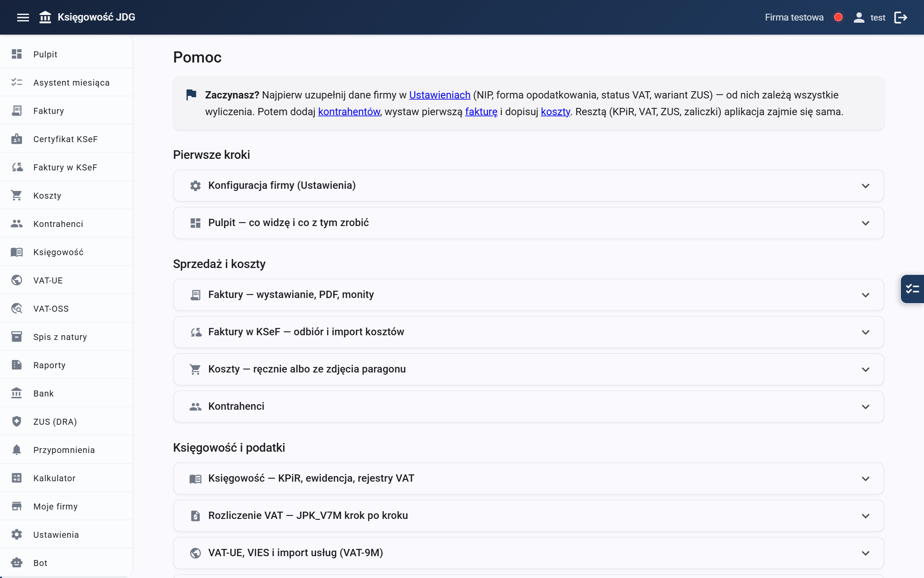Select the ZUS (DRA) shield icon
This screenshot has height=578, width=924.
pyautogui.click(x=17, y=422)
